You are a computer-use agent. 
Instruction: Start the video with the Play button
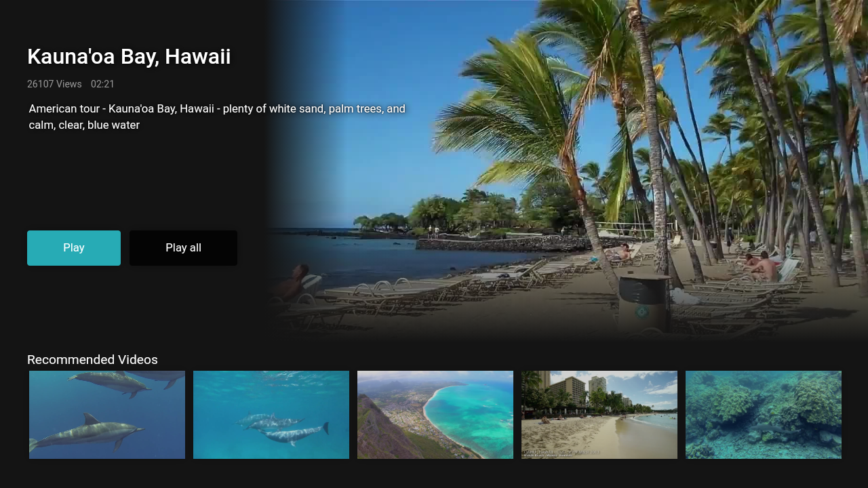coord(74,248)
